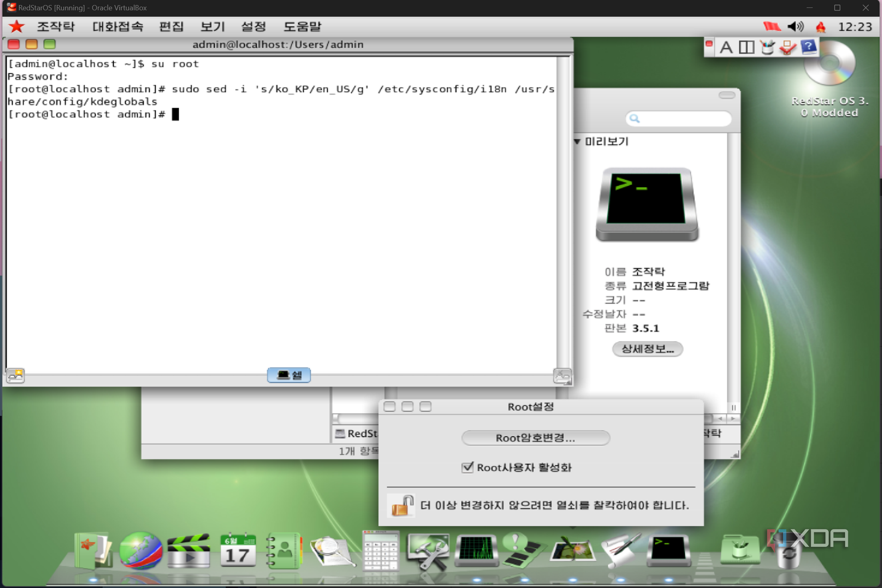Mute audio via the speaker tray icon

pyautogui.click(x=795, y=26)
